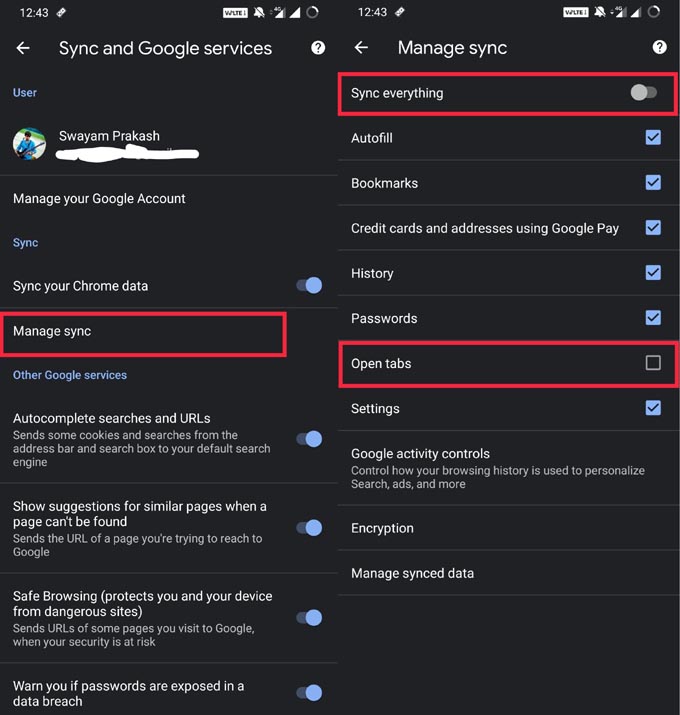
Task: Tap Swayam Prakash profile avatar
Action: point(29,144)
